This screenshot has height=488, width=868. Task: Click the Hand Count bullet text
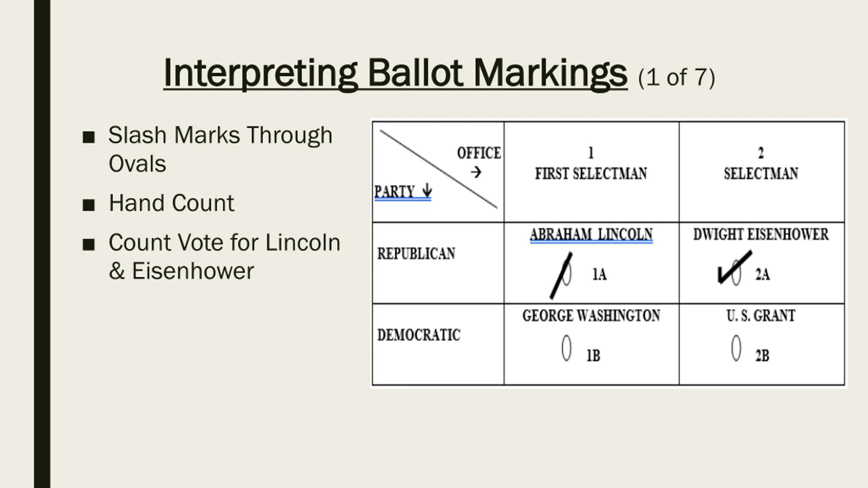click(x=172, y=203)
